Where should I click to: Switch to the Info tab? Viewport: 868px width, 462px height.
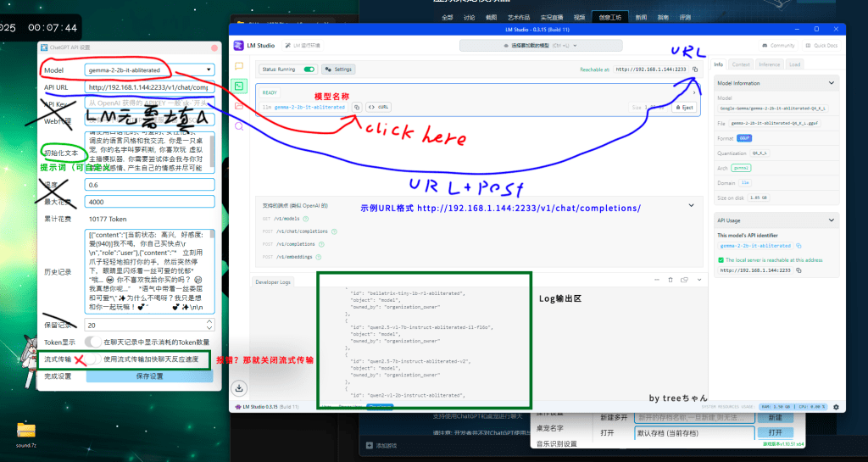click(719, 64)
